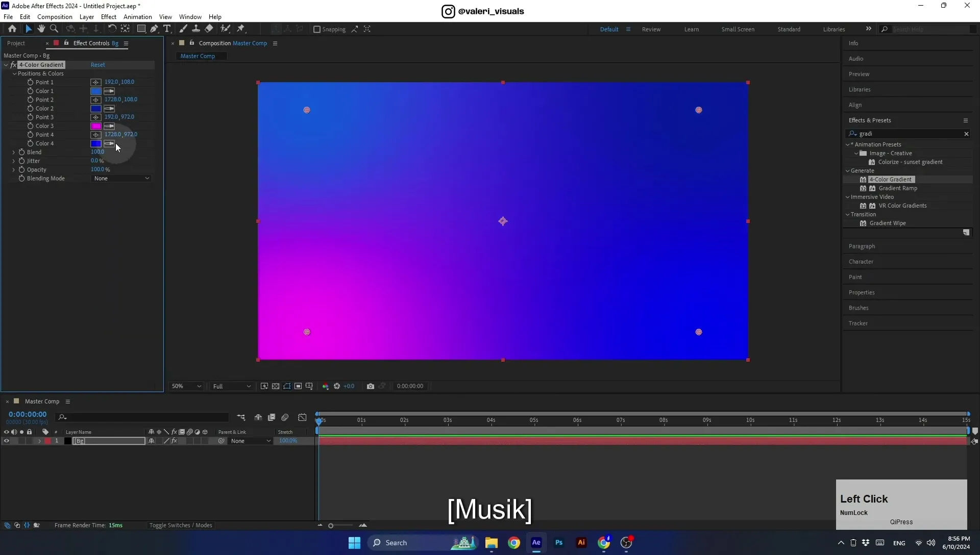Viewport: 980px width, 555px height.
Task: Enable motion blur for all layers
Action: (x=285, y=417)
